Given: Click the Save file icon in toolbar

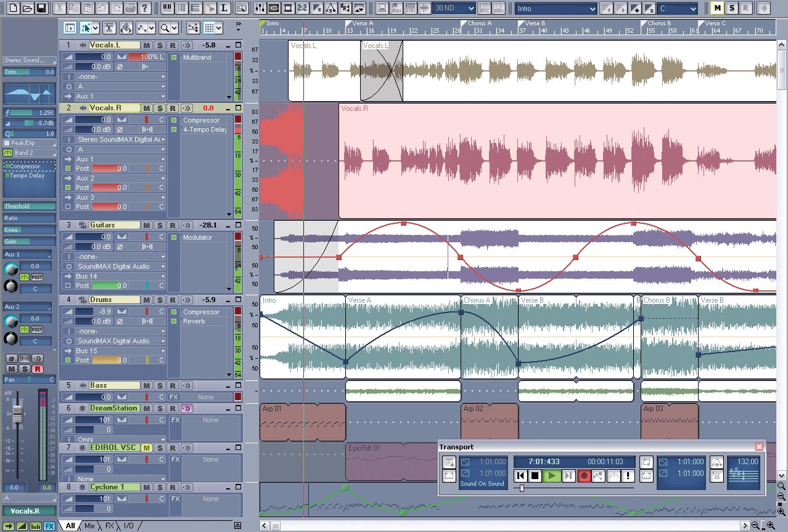Looking at the screenshot, I should coord(41,8).
